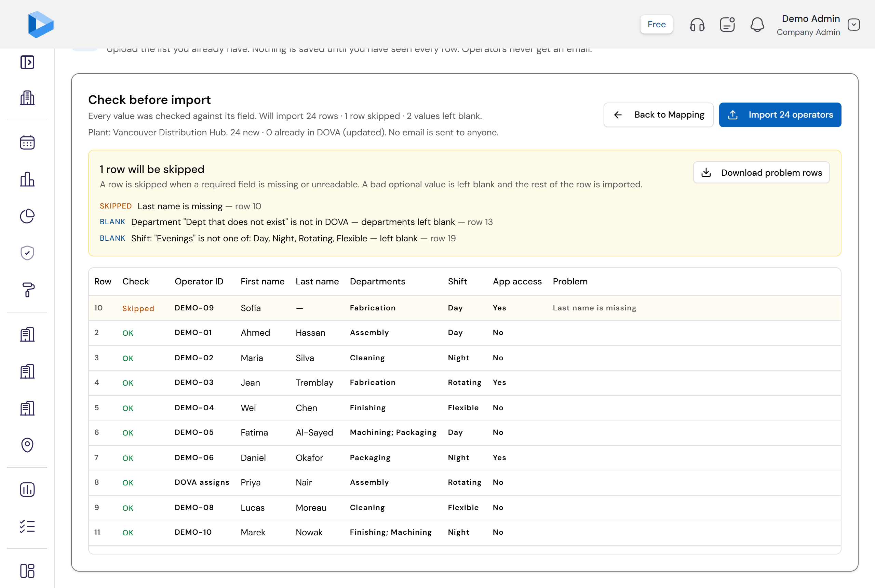Open the checklist sidebar icon
The image size is (875, 588).
click(x=27, y=526)
